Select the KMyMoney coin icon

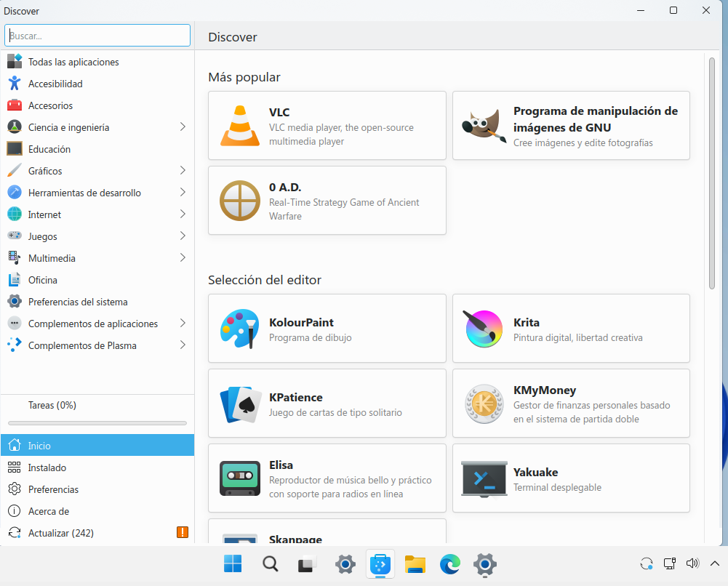coord(484,404)
